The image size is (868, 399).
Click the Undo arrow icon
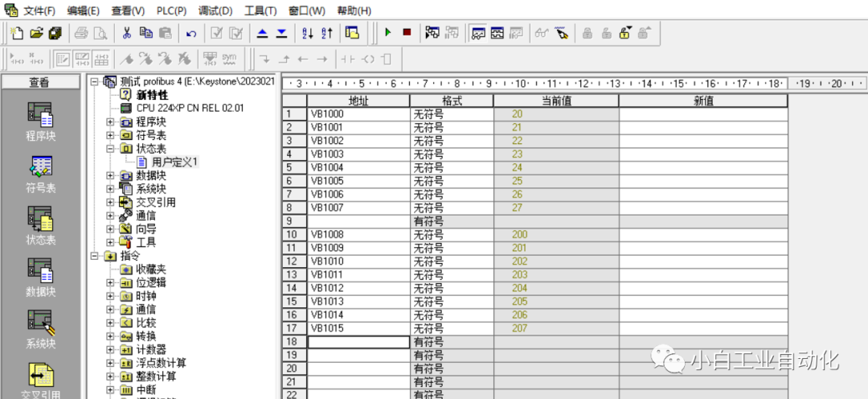pos(191,33)
